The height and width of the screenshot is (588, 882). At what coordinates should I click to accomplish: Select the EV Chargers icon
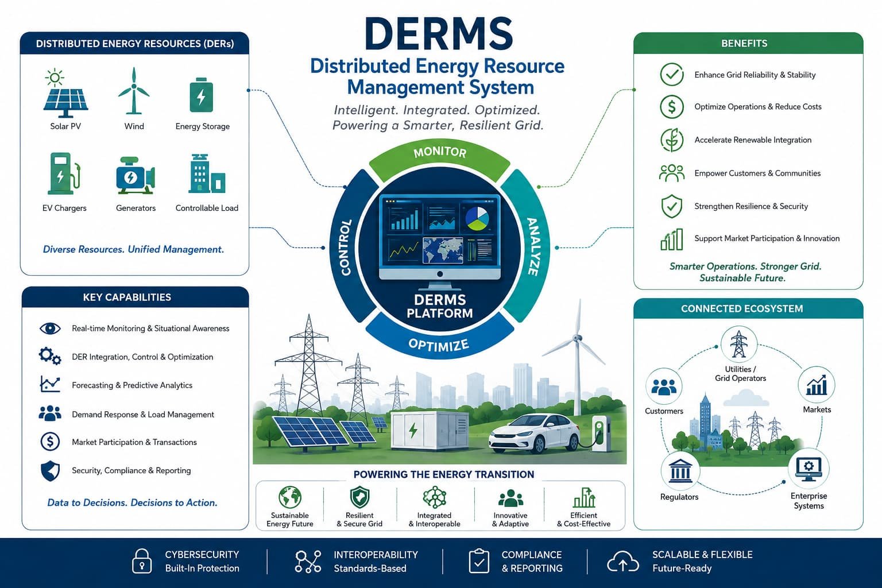pyautogui.click(x=65, y=173)
